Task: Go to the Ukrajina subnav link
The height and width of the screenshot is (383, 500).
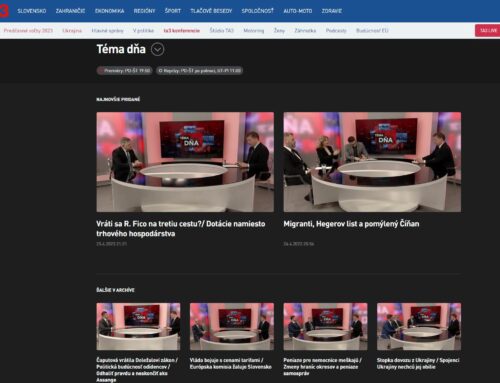Action: (x=72, y=31)
